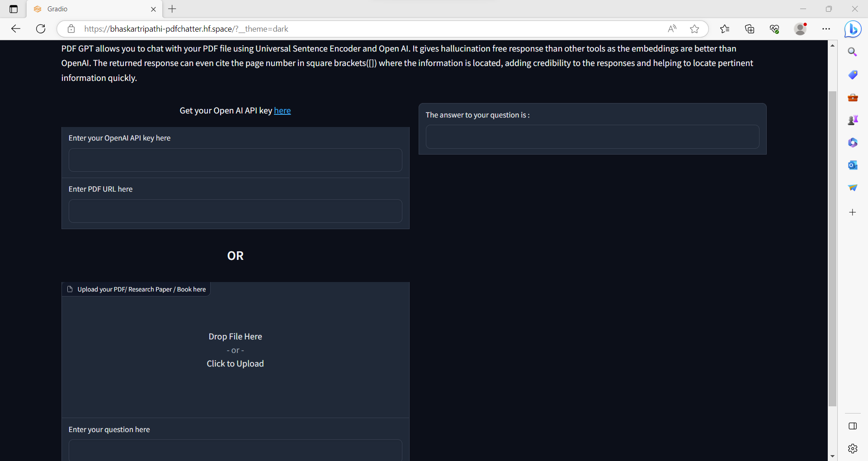This screenshot has height=461, width=868.
Task: View site information lock icon
Action: pos(71,29)
